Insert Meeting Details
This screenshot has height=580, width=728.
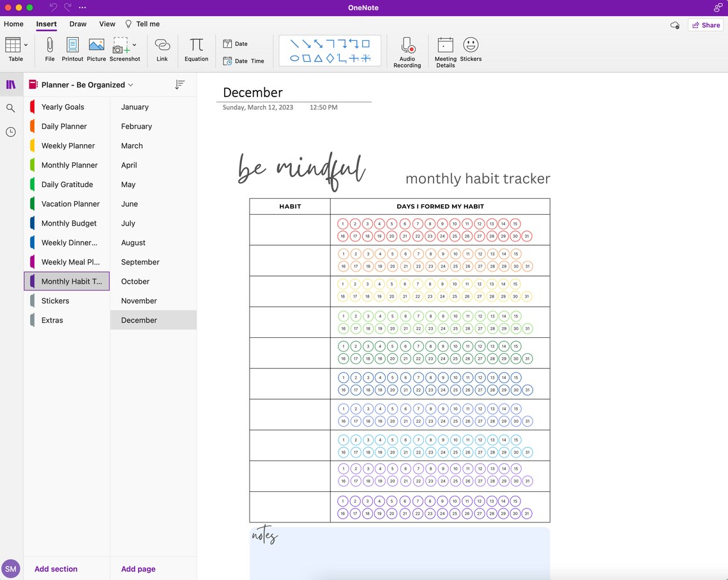tap(445, 51)
